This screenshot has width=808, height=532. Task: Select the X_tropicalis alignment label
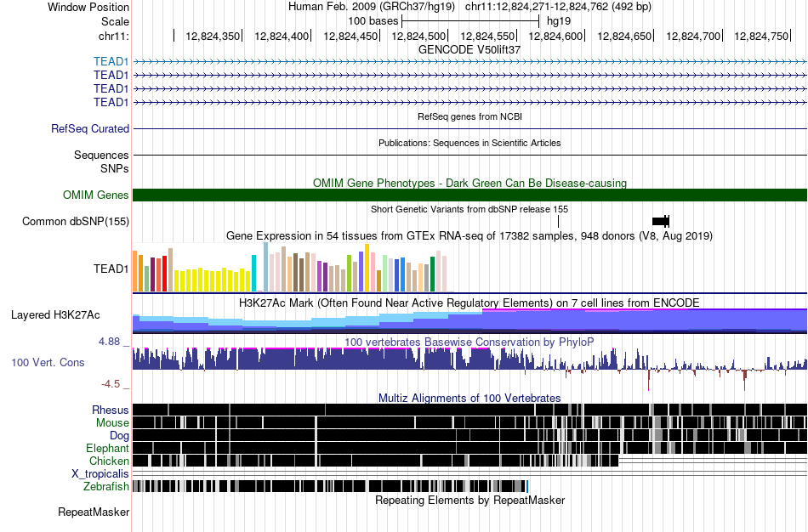tap(100, 474)
